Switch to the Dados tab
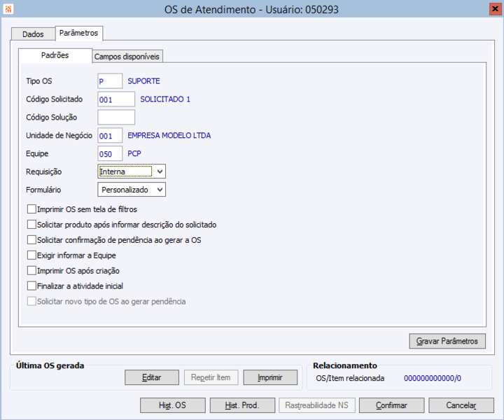 [33, 34]
